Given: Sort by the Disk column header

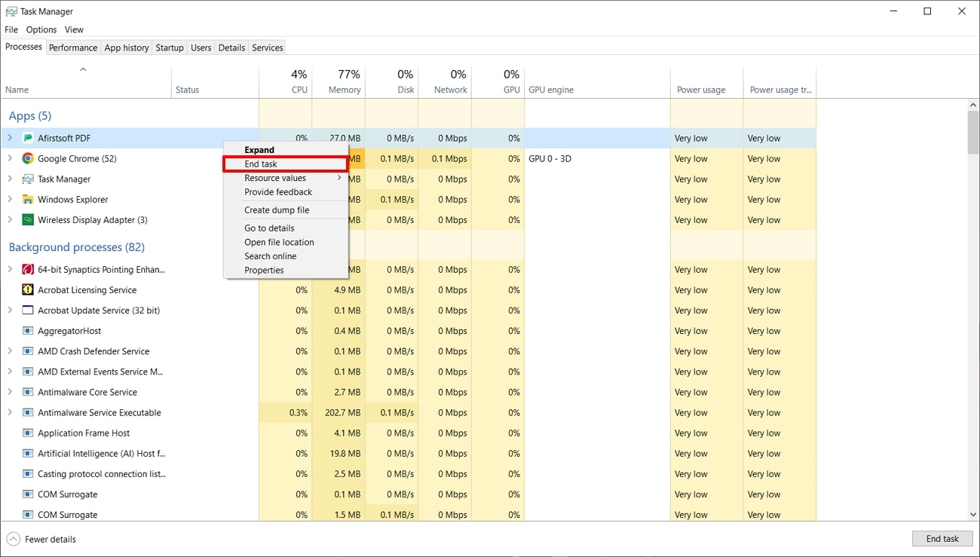Looking at the screenshot, I should pos(392,82).
